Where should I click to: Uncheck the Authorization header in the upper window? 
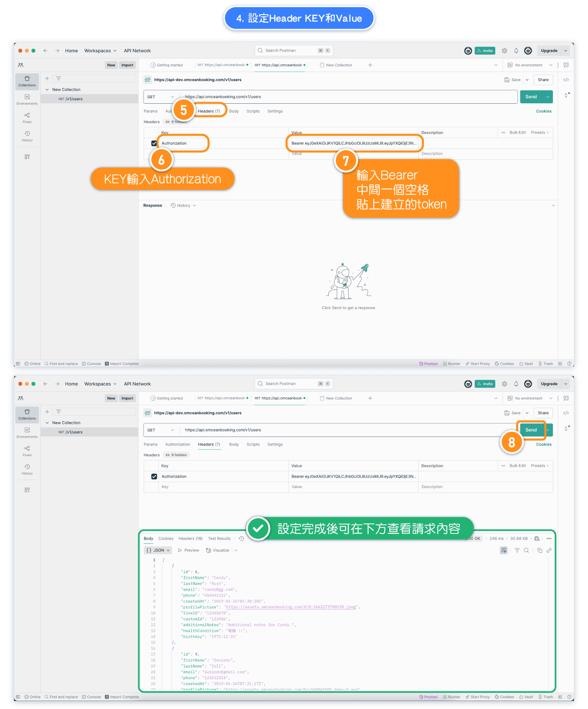click(x=154, y=143)
